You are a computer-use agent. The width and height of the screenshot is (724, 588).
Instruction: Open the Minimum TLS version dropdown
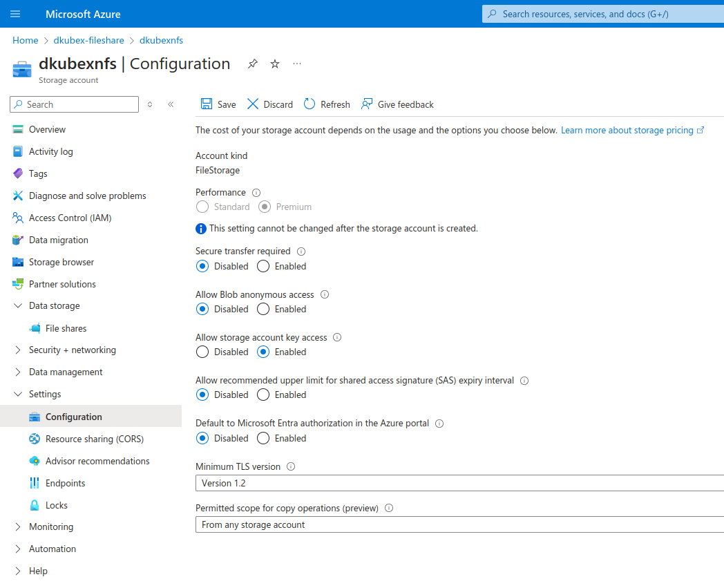click(x=459, y=483)
